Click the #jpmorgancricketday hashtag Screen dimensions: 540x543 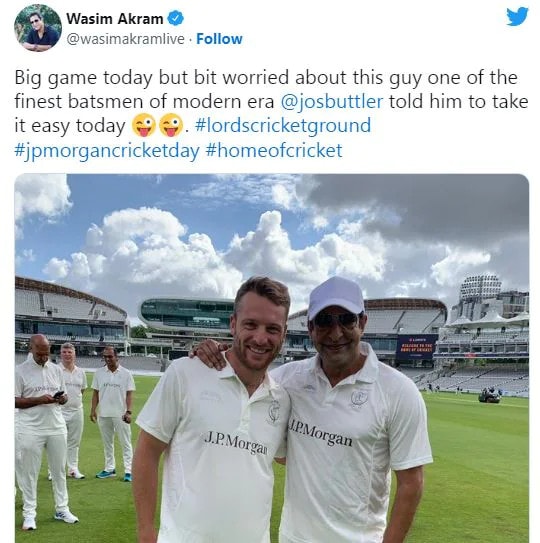[107, 150]
